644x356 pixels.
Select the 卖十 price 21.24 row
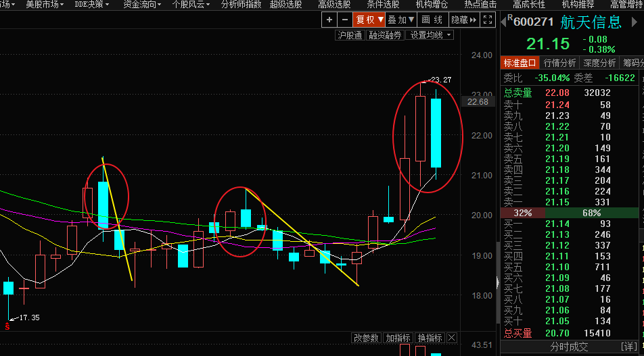pos(570,105)
